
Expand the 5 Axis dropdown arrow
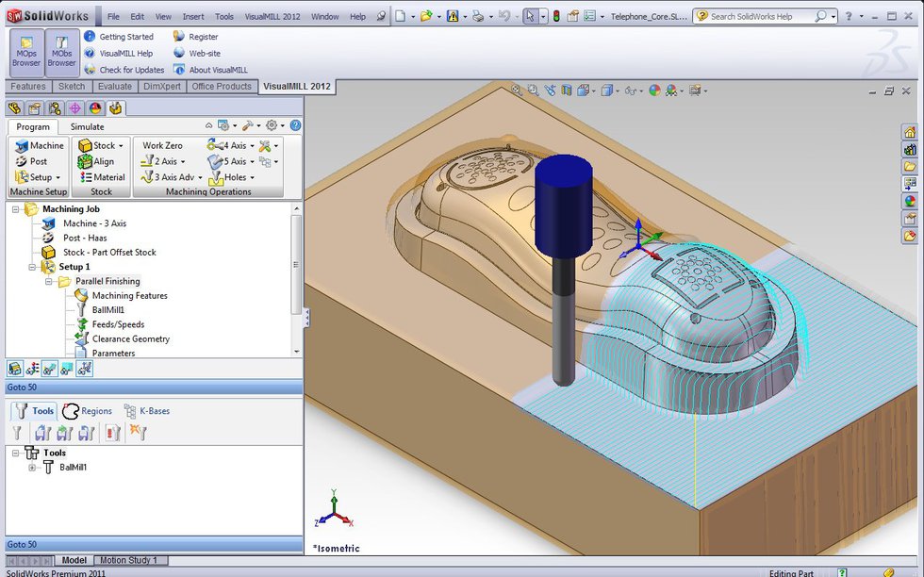point(250,161)
